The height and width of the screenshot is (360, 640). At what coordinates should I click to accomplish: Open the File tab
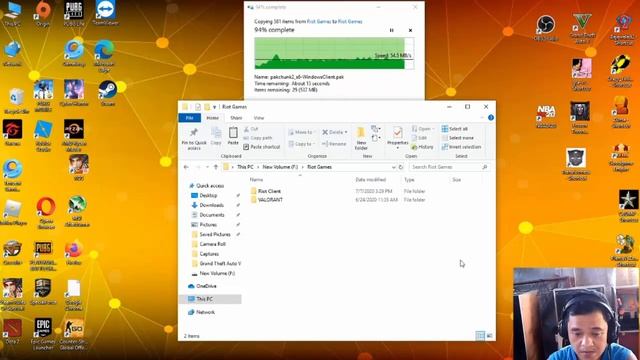click(x=190, y=118)
